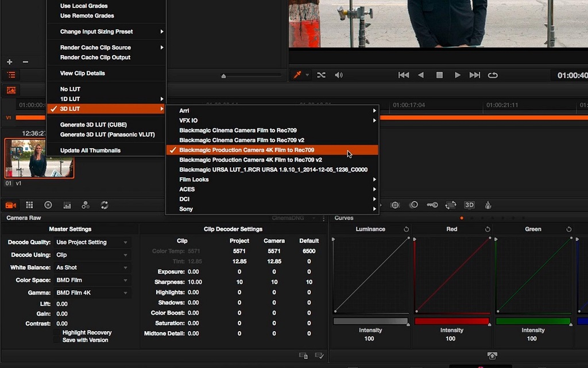Image resolution: width=588 pixels, height=368 pixels.
Task: Open the Motion Effects three-circles palette icon
Action: click(x=86, y=205)
